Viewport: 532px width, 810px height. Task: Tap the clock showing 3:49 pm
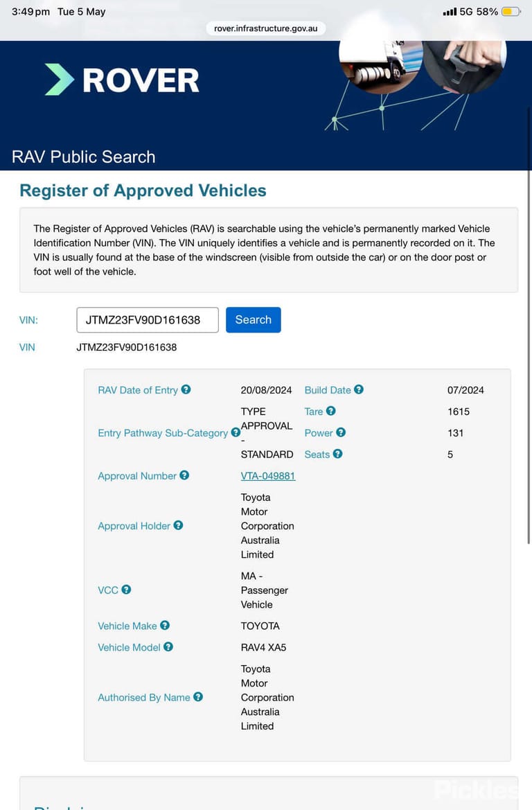point(31,11)
